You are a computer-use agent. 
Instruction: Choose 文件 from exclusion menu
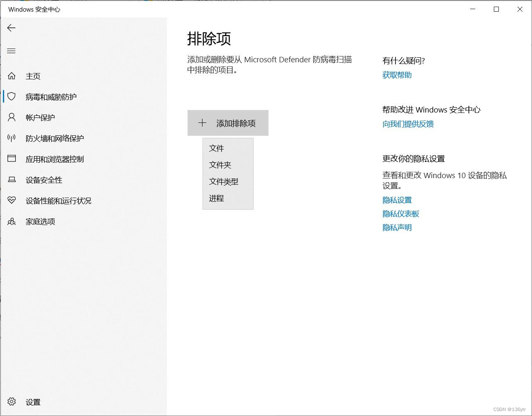tap(228, 148)
